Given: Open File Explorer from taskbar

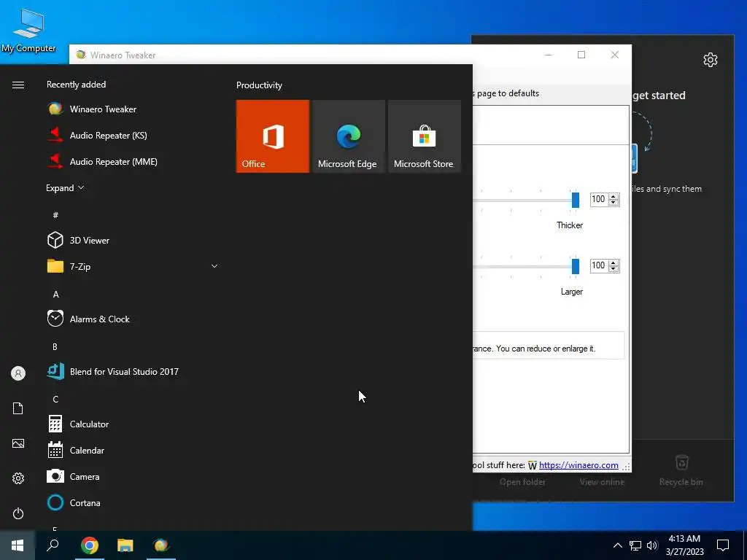Looking at the screenshot, I should [125, 545].
